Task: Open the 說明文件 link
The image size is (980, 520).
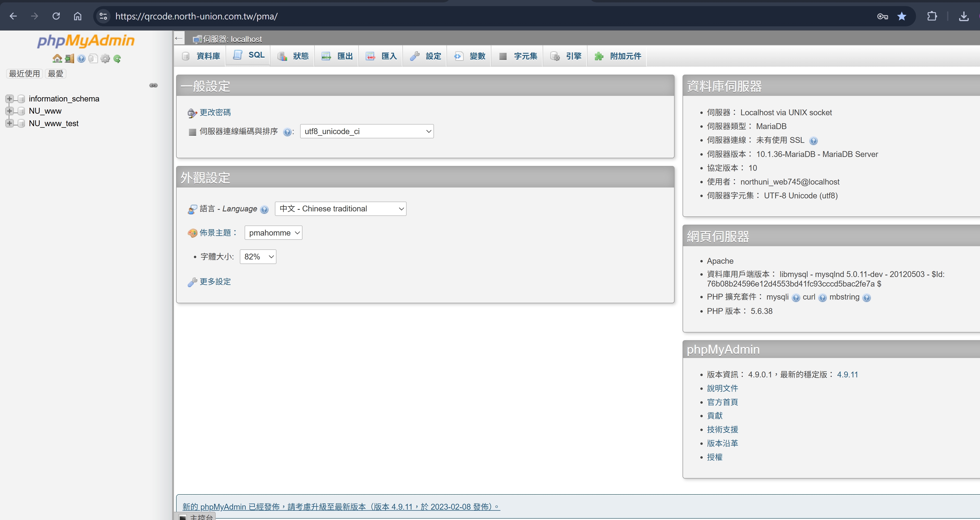Action: pyautogui.click(x=722, y=388)
